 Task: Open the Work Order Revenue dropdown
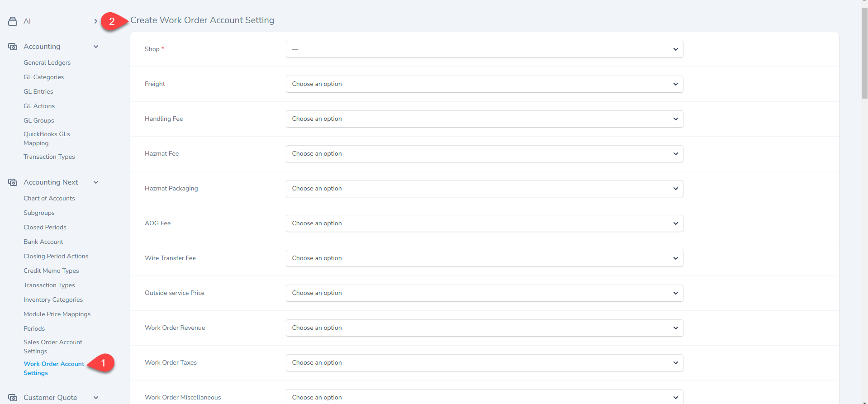[484, 328]
